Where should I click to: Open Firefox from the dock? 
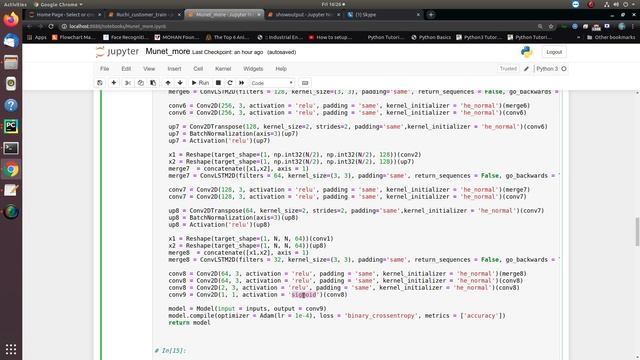pos(11,19)
